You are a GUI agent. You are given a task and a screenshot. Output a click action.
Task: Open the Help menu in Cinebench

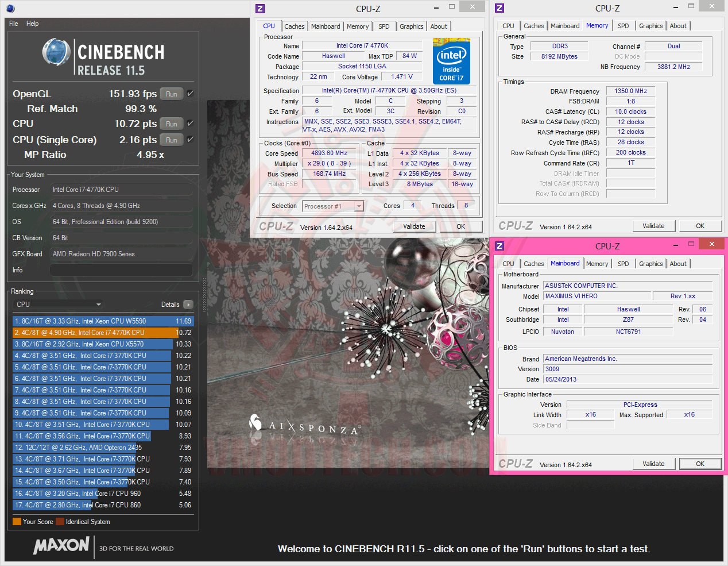(33, 24)
